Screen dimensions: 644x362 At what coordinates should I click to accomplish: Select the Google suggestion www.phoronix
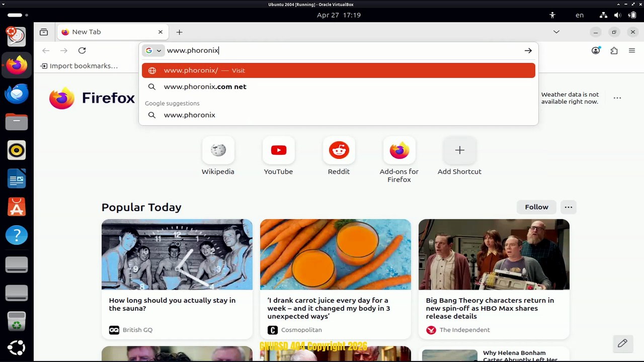(x=339, y=115)
